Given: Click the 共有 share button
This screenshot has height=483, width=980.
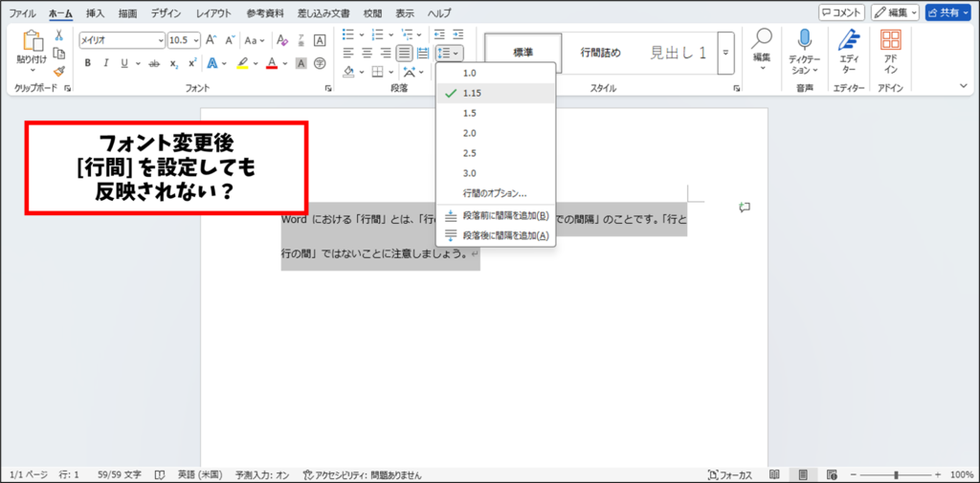Looking at the screenshot, I should [948, 12].
